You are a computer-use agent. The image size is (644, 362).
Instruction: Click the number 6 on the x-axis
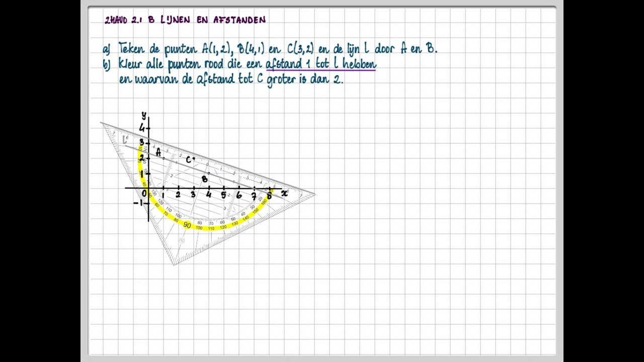(x=238, y=195)
